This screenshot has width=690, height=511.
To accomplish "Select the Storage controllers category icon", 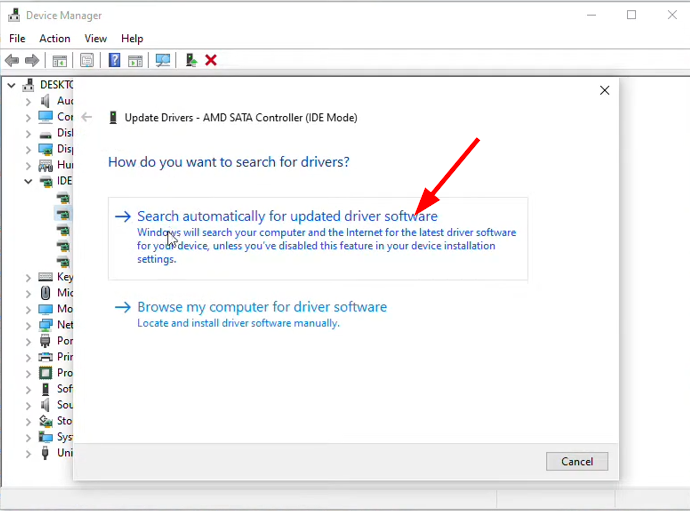I will click(45, 421).
